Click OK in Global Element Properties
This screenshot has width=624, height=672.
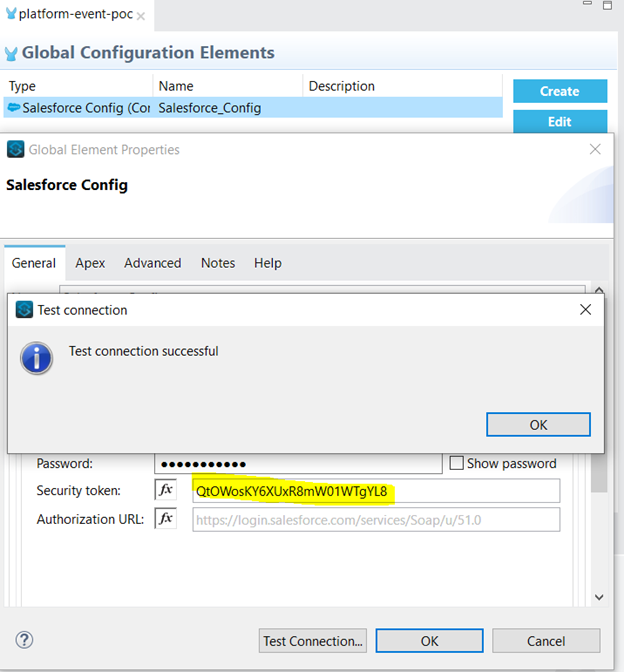point(429,641)
